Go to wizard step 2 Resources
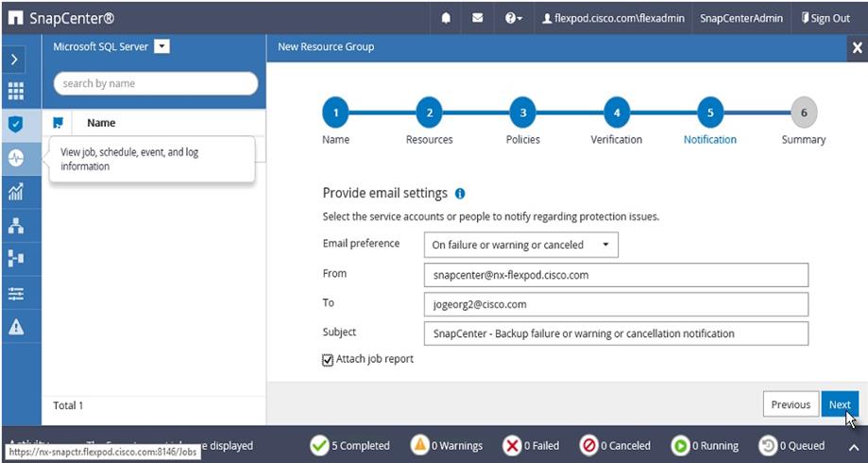Image resolution: width=868 pixels, height=463 pixels. [x=429, y=112]
